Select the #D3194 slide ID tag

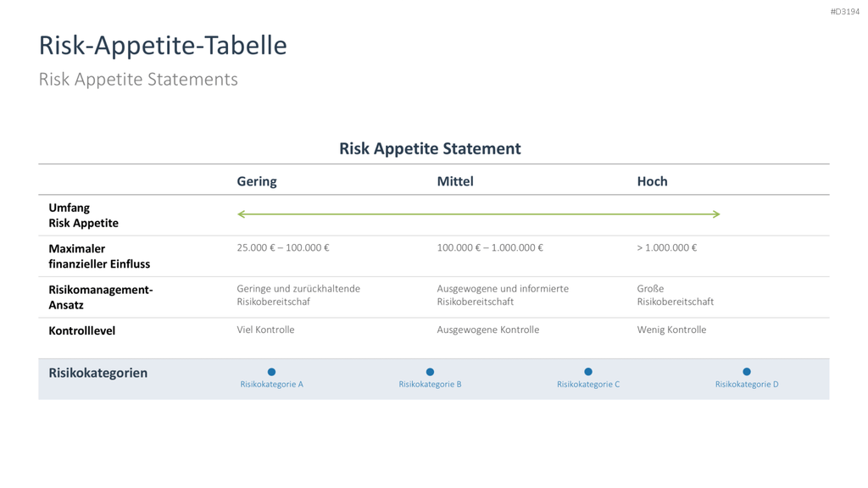(845, 12)
